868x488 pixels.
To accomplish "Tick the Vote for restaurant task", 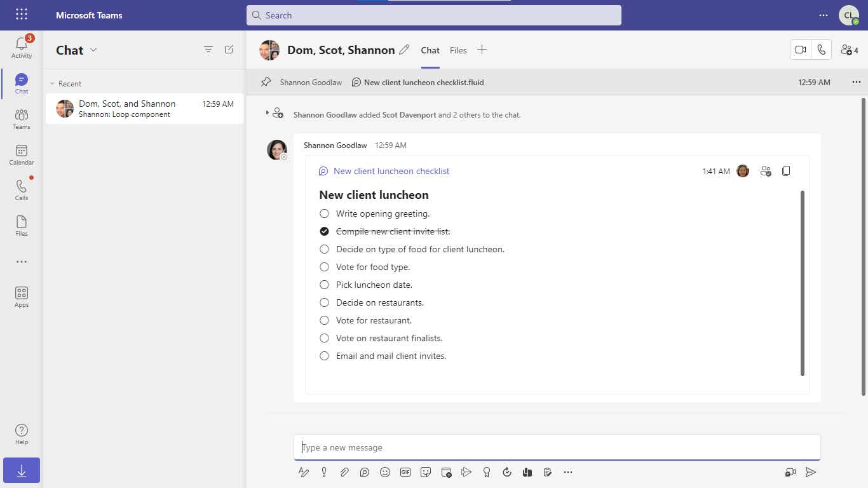I will point(325,320).
